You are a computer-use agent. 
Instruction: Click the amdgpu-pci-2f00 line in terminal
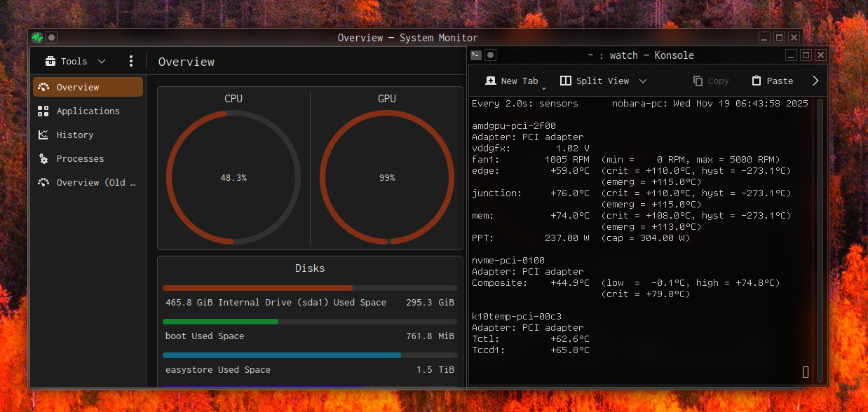[x=514, y=126]
